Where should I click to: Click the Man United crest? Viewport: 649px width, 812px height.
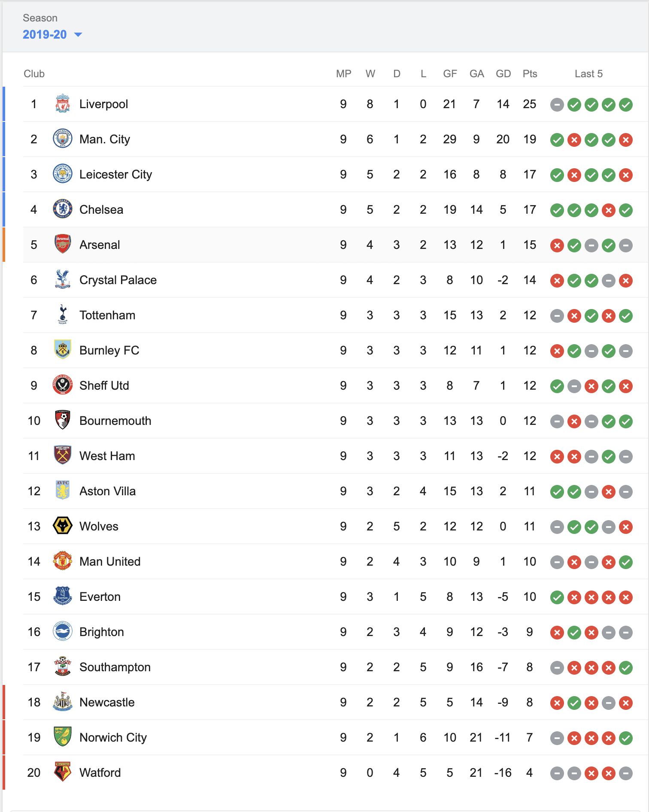pyautogui.click(x=63, y=561)
